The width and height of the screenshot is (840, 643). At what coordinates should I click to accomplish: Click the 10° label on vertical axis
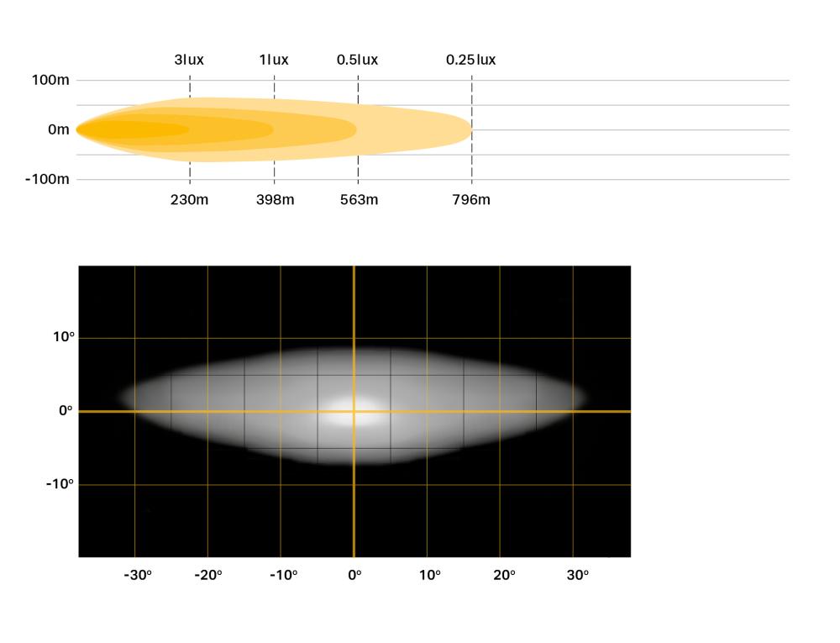click(63, 337)
